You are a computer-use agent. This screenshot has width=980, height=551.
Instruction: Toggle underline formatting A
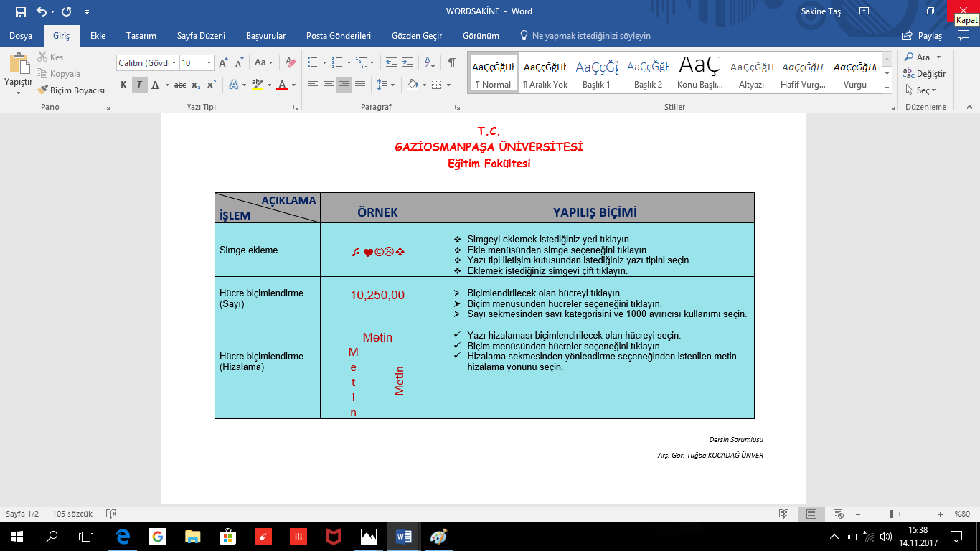(155, 85)
